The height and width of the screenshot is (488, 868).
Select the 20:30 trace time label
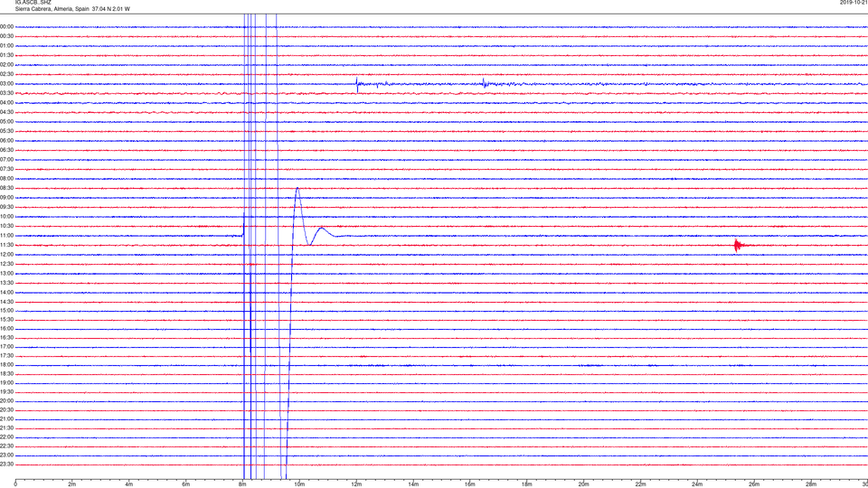[6, 410]
